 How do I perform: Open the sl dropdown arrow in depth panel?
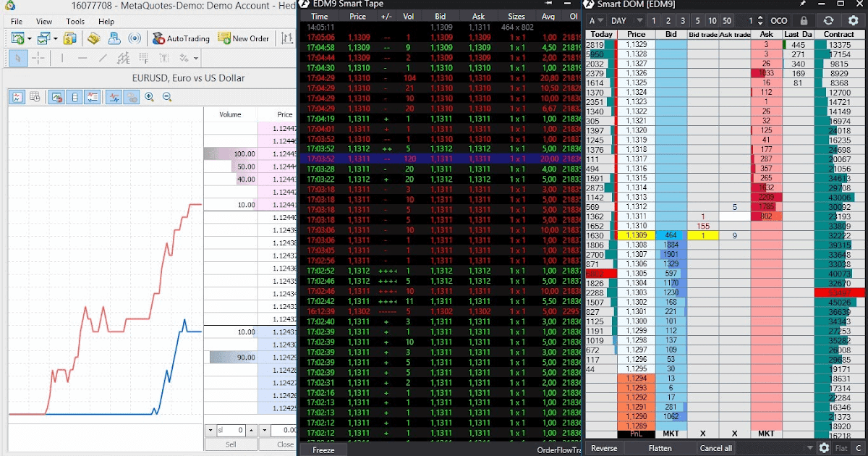click(x=210, y=430)
